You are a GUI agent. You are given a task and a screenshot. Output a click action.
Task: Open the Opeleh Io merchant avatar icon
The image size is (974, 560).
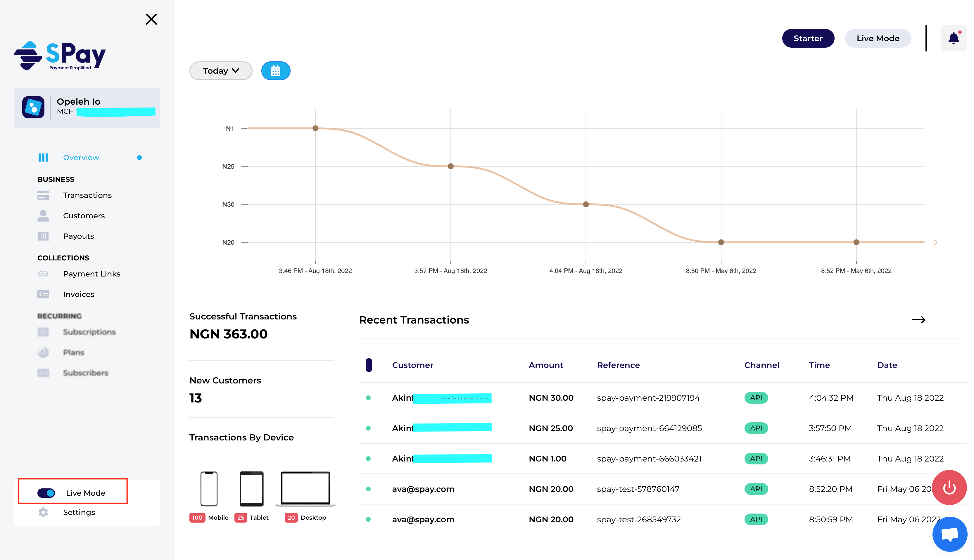pyautogui.click(x=33, y=107)
